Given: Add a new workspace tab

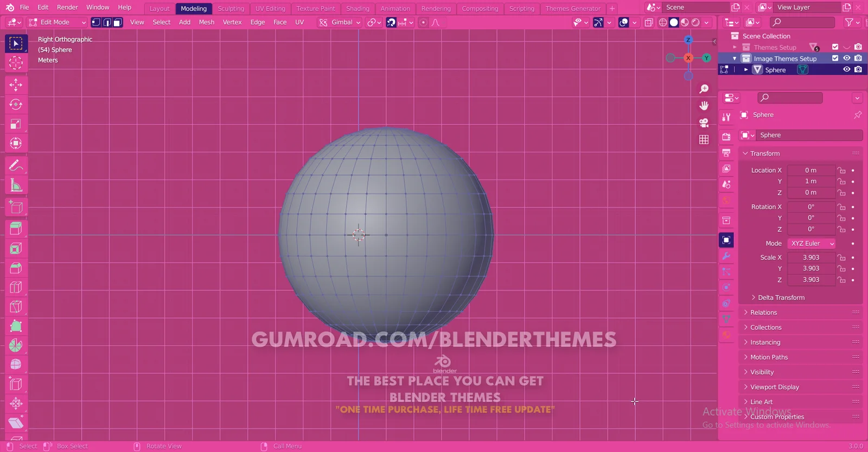Looking at the screenshot, I should [x=612, y=9].
